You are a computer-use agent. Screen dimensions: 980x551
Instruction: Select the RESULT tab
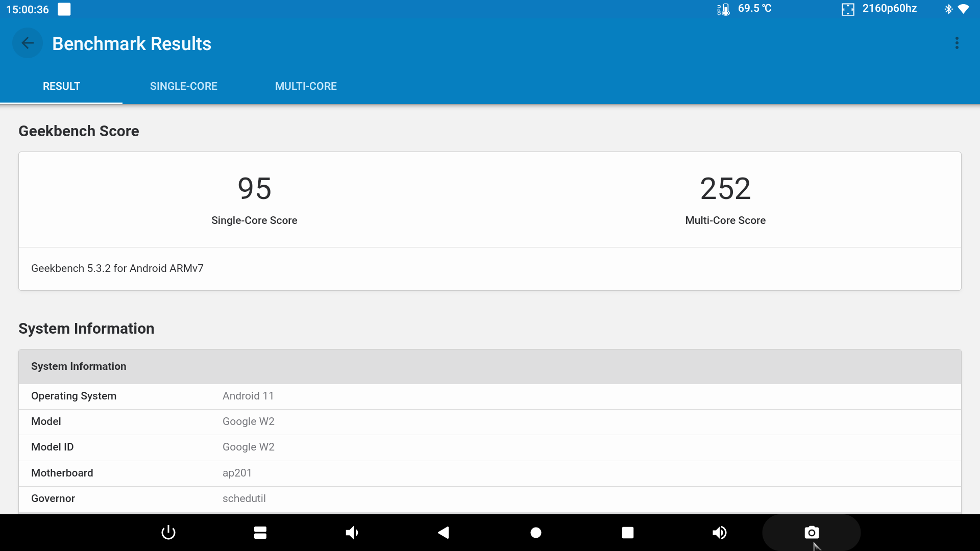(61, 86)
